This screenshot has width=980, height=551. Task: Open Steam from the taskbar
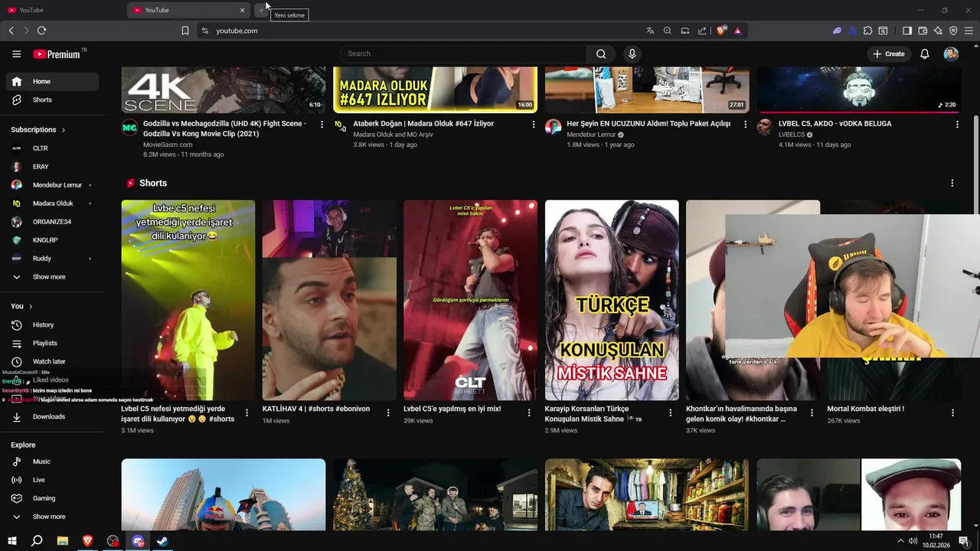pyautogui.click(x=163, y=541)
